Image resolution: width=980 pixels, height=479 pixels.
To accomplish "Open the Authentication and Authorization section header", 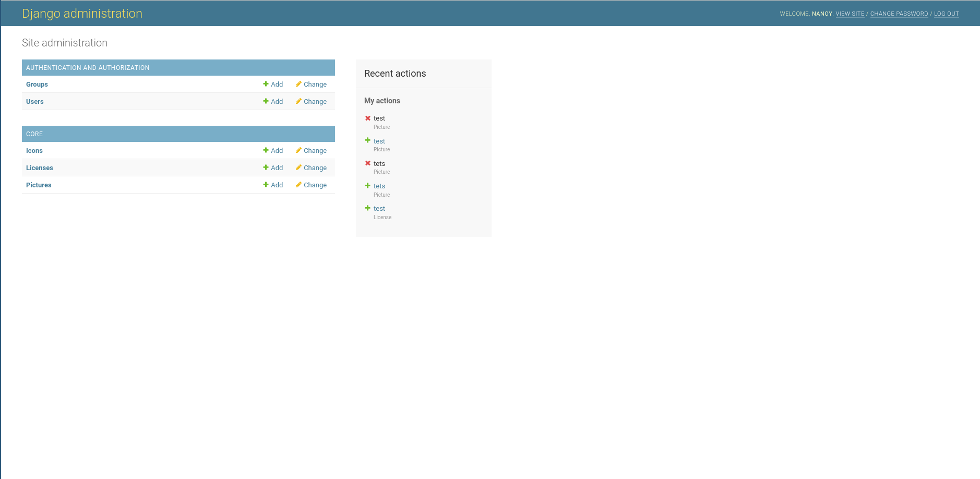I will pyautogui.click(x=88, y=68).
